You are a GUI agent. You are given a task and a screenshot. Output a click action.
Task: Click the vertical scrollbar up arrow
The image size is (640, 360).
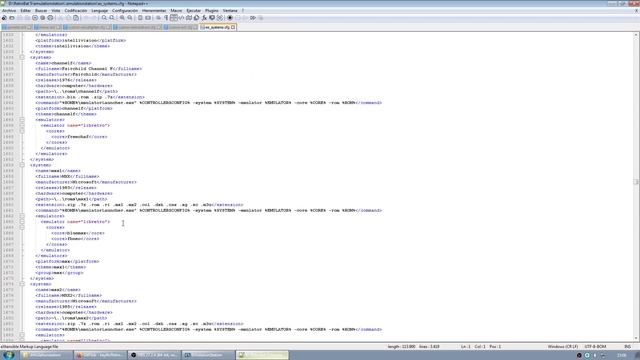click(x=636, y=35)
